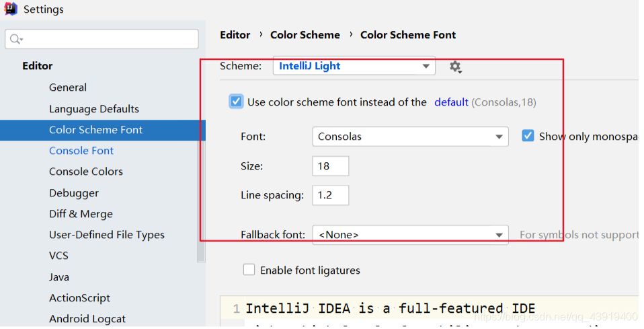Click Editor in the breadcrumb path
This screenshot has height=329, width=644.
[x=235, y=35]
